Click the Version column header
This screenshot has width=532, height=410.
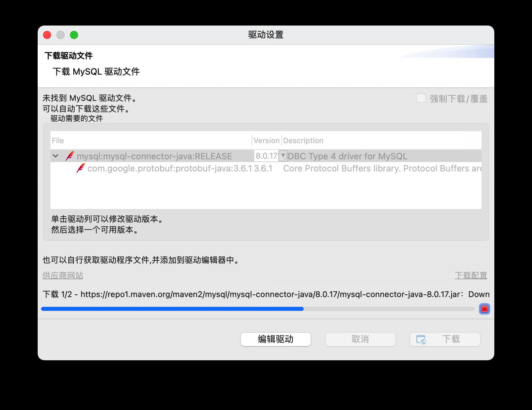[x=266, y=140]
